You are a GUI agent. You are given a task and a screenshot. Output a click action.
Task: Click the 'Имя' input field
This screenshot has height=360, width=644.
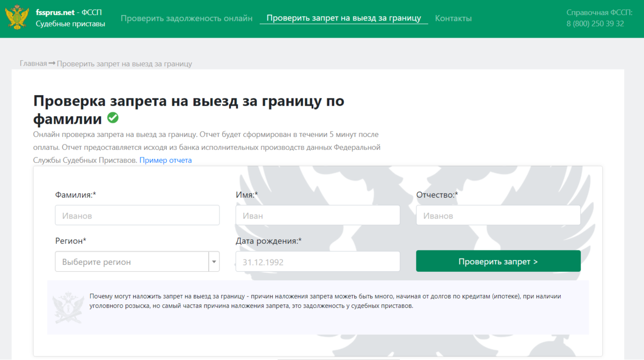click(x=318, y=215)
